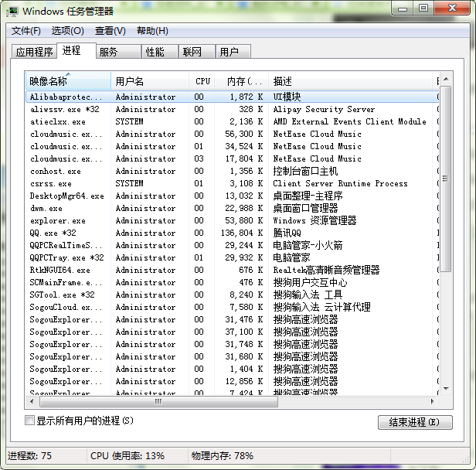Image resolution: width=476 pixels, height=470 pixels.
Task: Switch to the 联网 tab
Action: coord(192,52)
